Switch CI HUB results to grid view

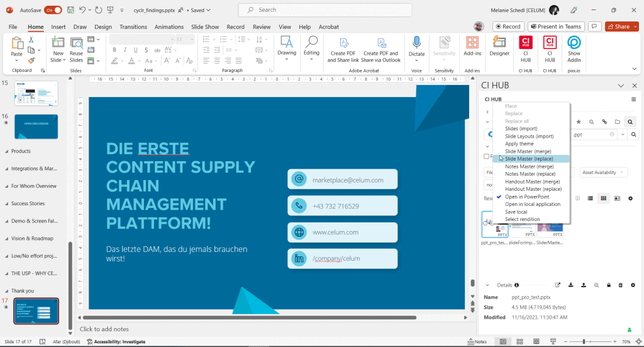click(x=604, y=198)
